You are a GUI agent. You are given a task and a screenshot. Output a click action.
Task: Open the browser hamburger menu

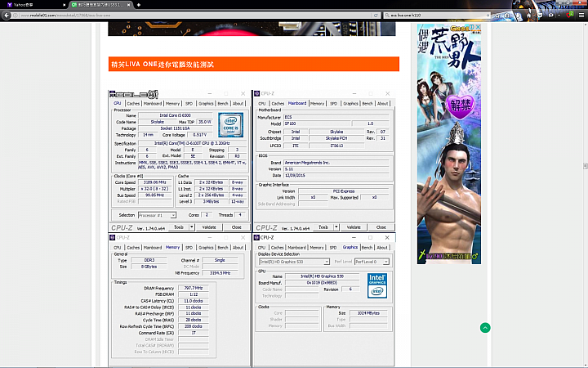click(x=581, y=15)
